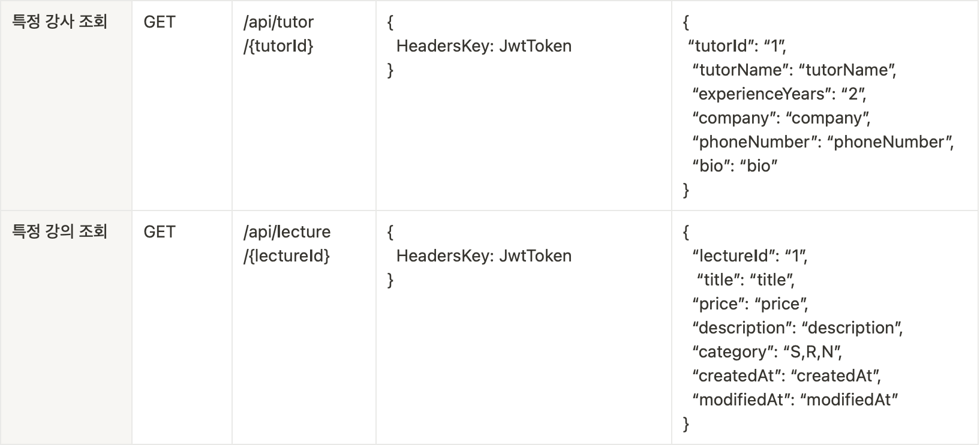
Task: Click the "experienceYears": "2" line
Action: [779, 94]
